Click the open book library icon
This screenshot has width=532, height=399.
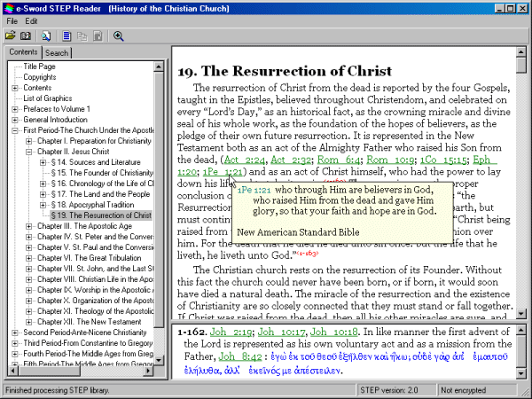[26, 35]
